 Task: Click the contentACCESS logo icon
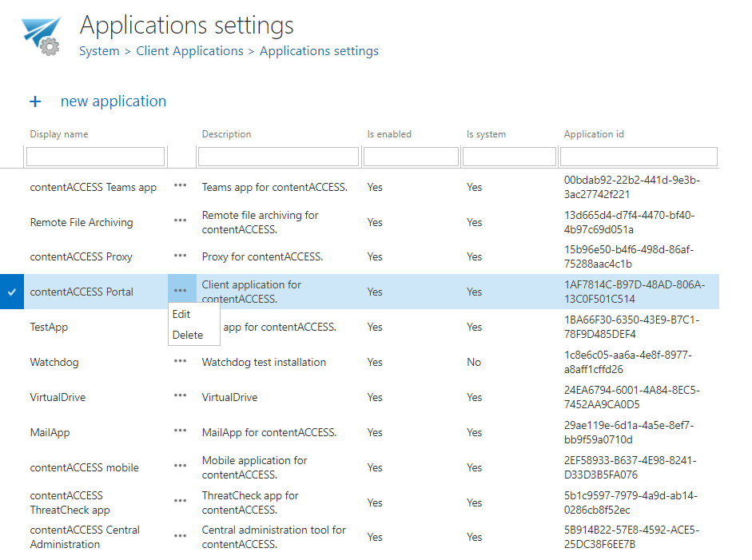click(42, 36)
